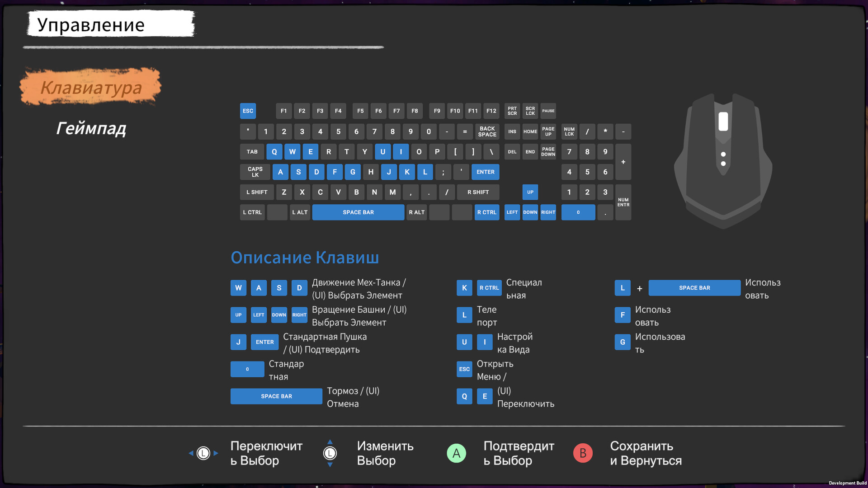The width and height of the screenshot is (868, 488).
Task: Click the W key in key descriptions
Action: coord(238,288)
